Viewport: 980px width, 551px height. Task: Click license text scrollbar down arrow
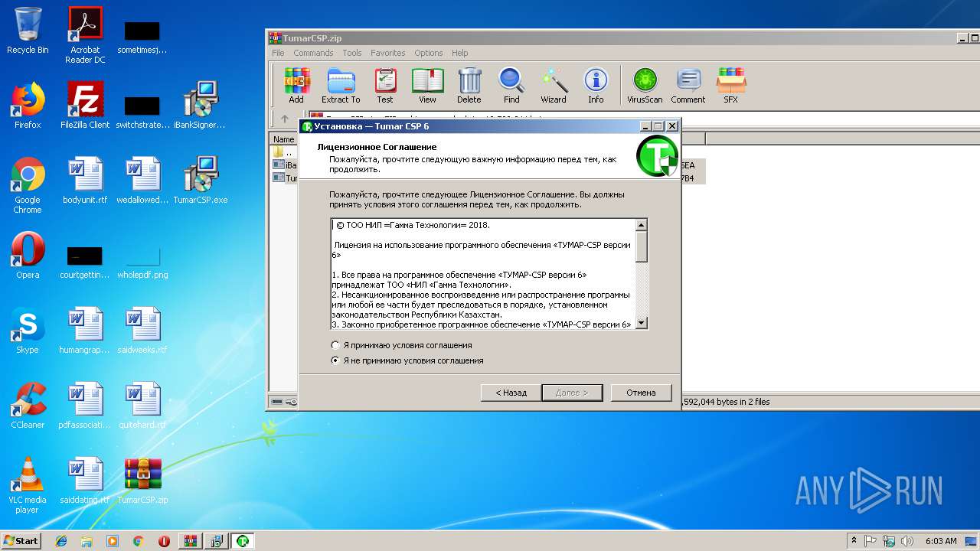[x=642, y=323]
